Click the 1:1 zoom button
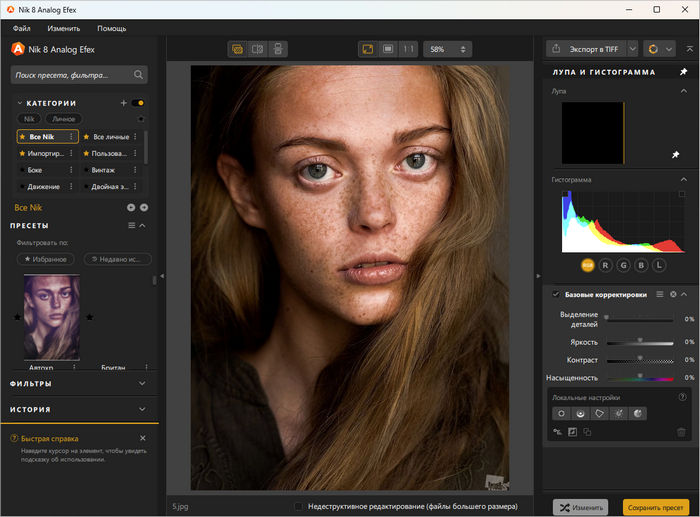Screen dimensions: 700x517 coord(408,48)
